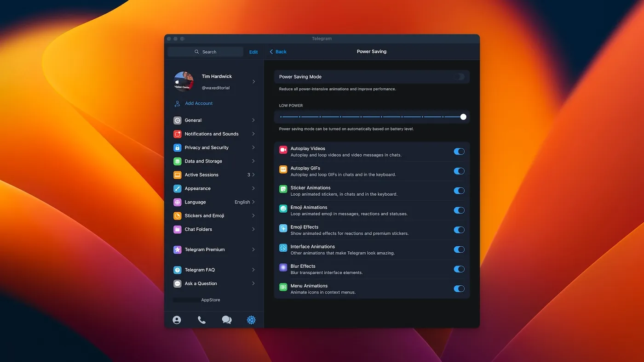Open the Calls tab phone icon
Image resolution: width=644 pixels, height=362 pixels.
[201, 320]
